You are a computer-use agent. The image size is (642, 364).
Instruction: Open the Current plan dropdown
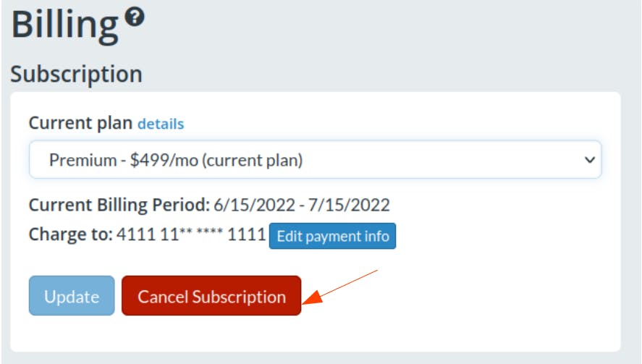pyautogui.click(x=315, y=160)
